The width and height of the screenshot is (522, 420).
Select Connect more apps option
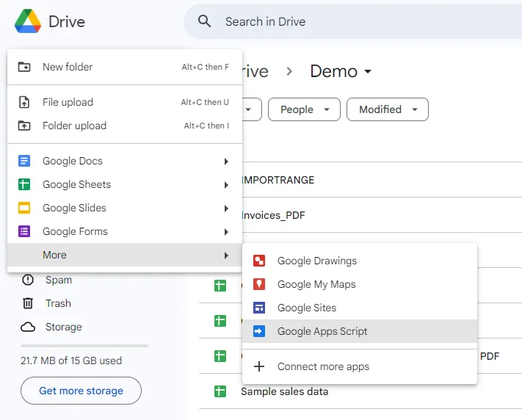click(323, 366)
